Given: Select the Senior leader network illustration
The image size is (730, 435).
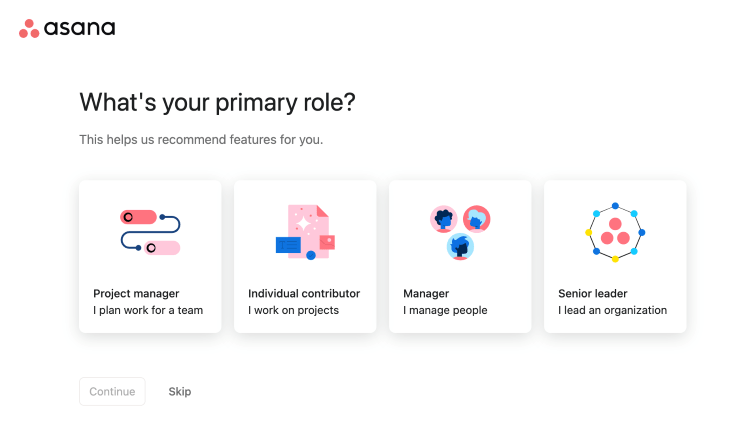Looking at the screenshot, I should point(615,232).
